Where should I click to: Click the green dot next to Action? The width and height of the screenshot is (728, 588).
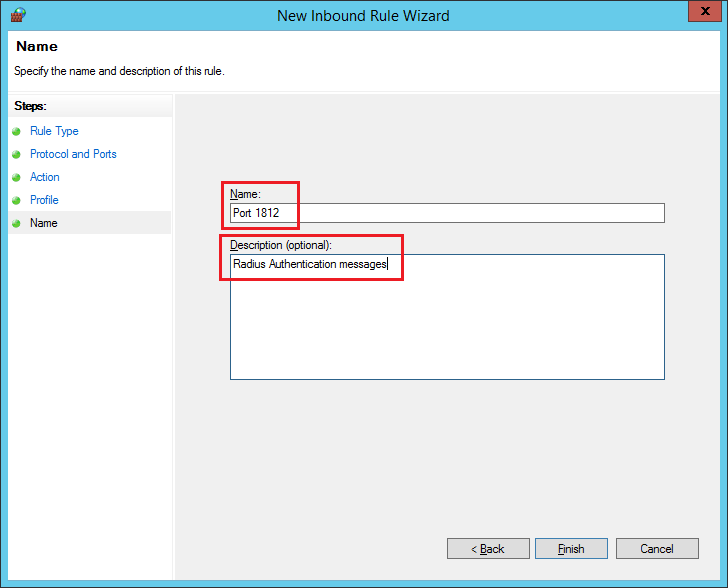(17, 177)
